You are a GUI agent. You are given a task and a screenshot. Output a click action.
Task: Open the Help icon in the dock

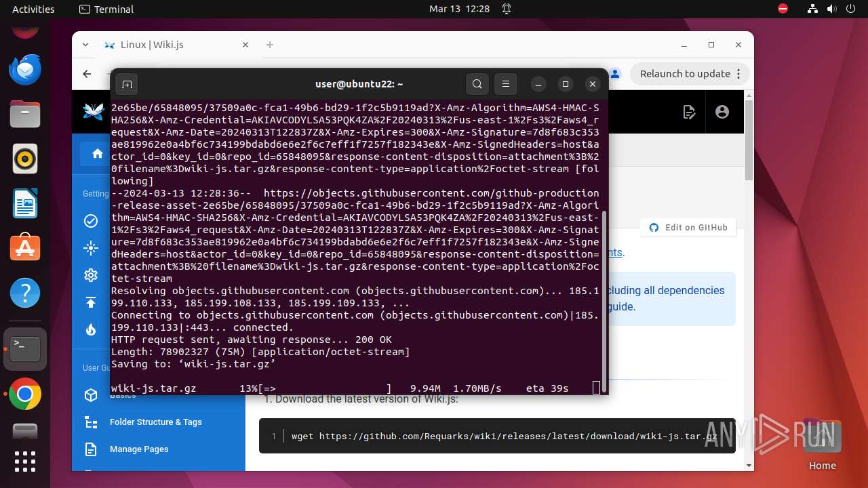coord(25,293)
